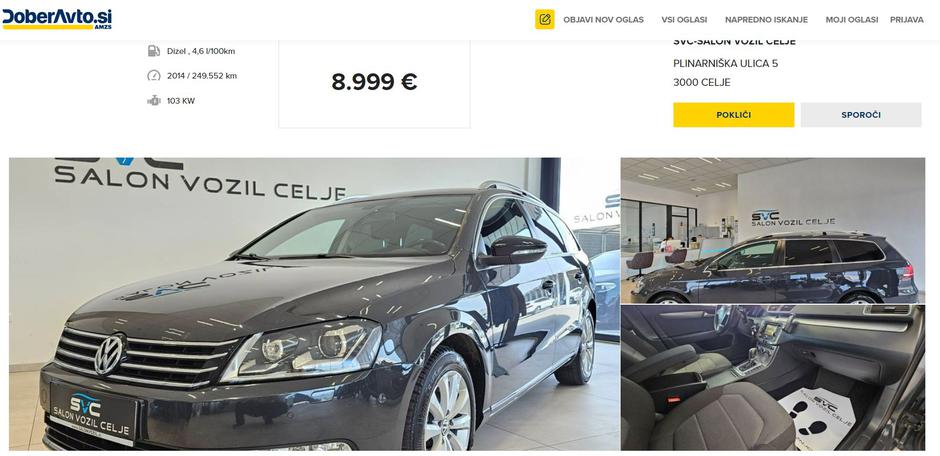Viewport: 940px width, 456px height.
Task: Click the Sporoči message button
Action: coord(860,115)
